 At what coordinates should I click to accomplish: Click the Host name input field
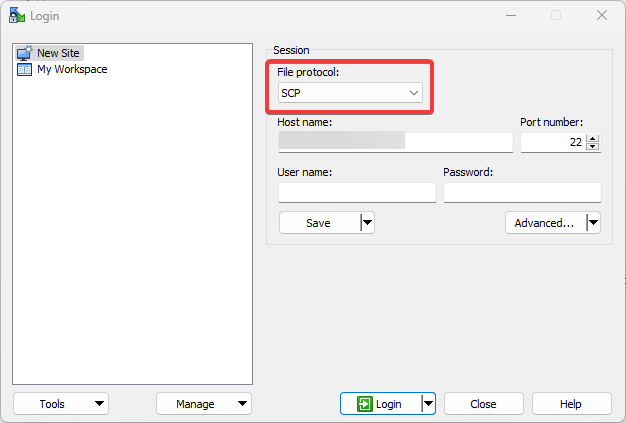[396, 142]
